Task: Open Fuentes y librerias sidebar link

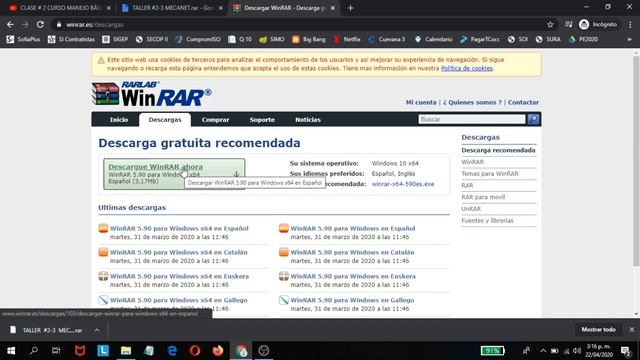Action: (487, 221)
